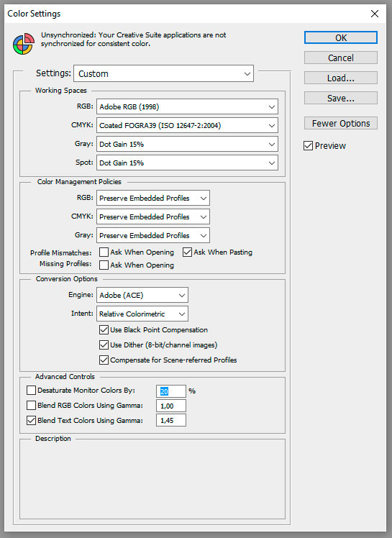
Task: Open RGB policy Preserve Embedded Profiles dropdown
Action: tap(153, 198)
